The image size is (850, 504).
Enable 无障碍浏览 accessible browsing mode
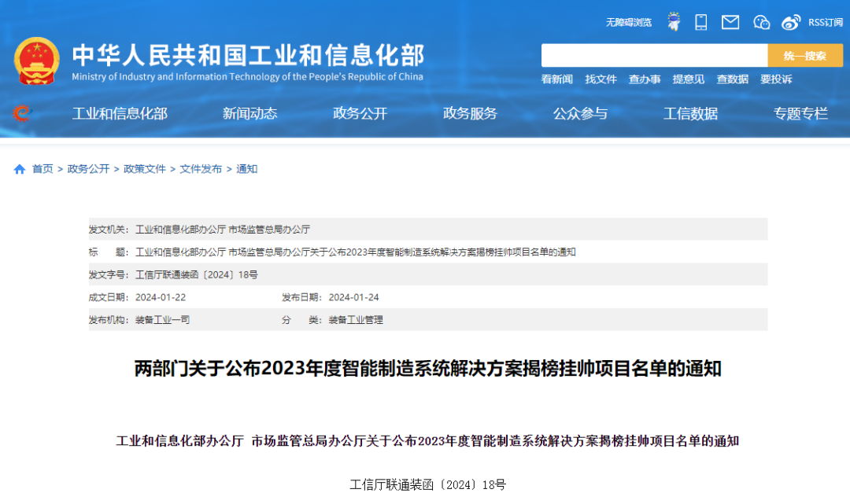(x=628, y=22)
